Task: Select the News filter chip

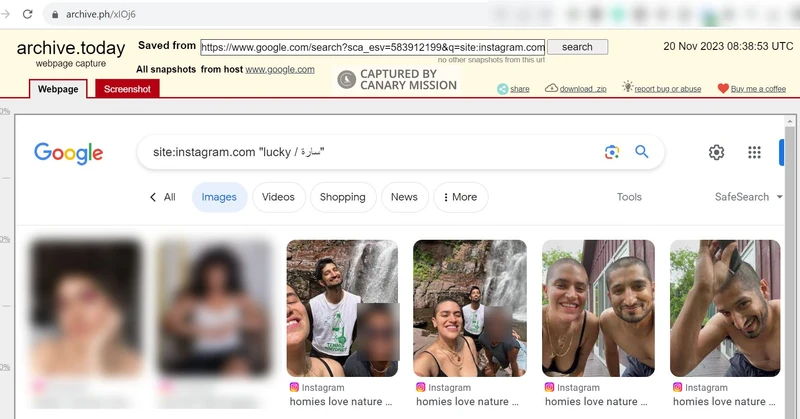Action: click(x=404, y=197)
